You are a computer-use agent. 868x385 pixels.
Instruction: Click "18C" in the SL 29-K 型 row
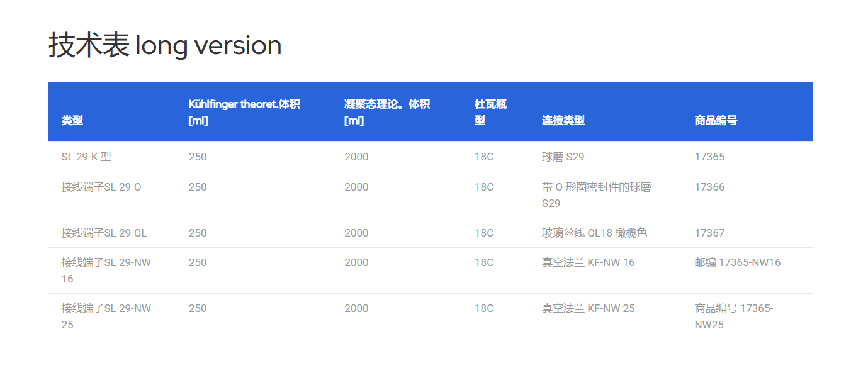coord(484,157)
